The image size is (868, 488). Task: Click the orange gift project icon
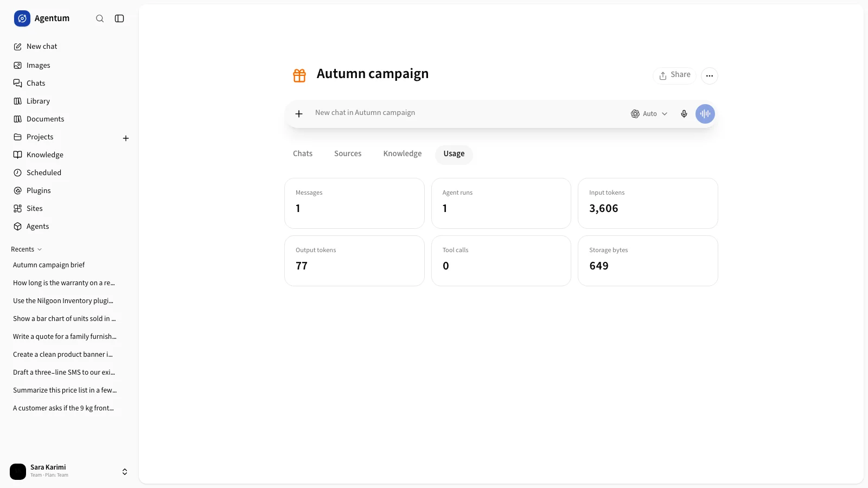[x=299, y=75]
